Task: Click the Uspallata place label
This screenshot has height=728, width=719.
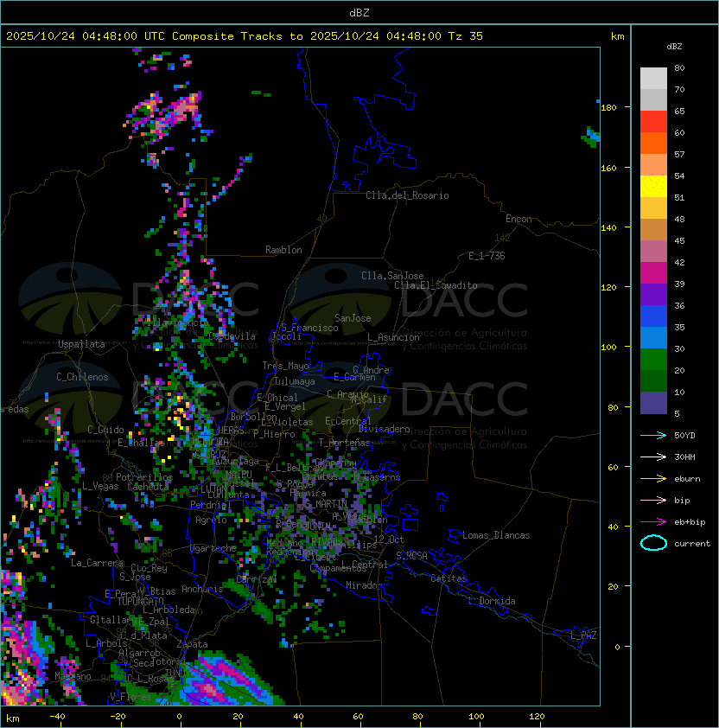Action: (82, 344)
